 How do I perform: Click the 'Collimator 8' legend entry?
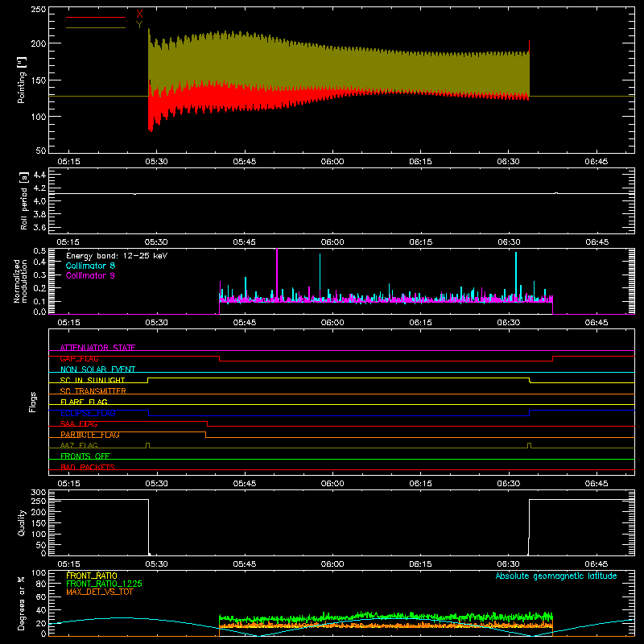coord(90,266)
